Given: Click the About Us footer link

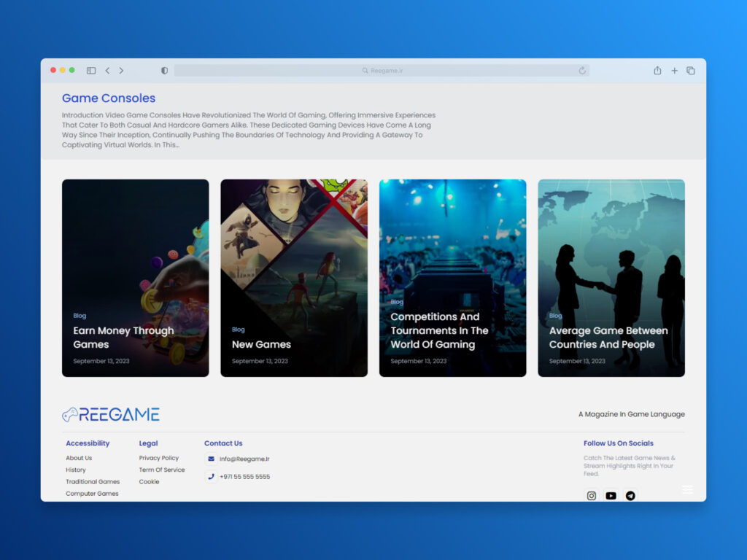Looking at the screenshot, I should 79,458.
